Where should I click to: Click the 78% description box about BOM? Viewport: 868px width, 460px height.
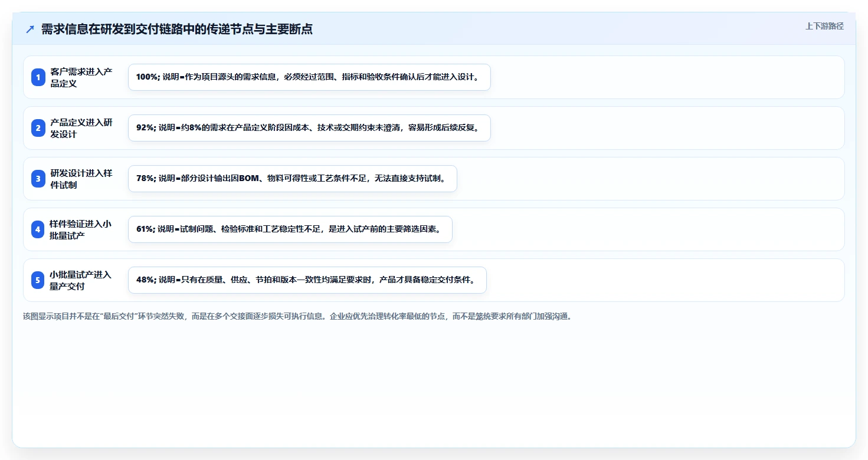coord(293,179)
